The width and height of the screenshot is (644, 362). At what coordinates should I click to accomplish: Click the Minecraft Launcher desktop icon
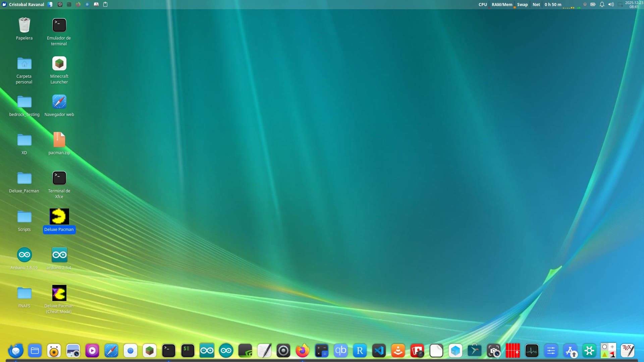[x=59, y=64]
